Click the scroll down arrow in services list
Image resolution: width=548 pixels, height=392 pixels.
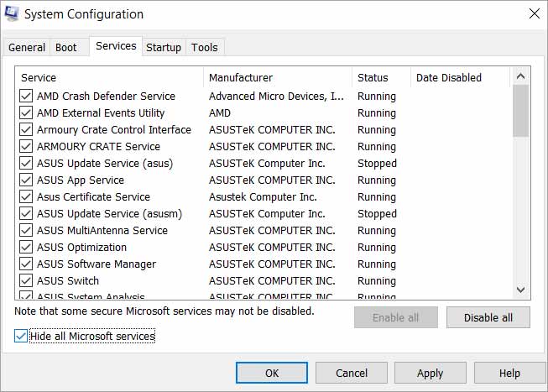coord(521,290)
